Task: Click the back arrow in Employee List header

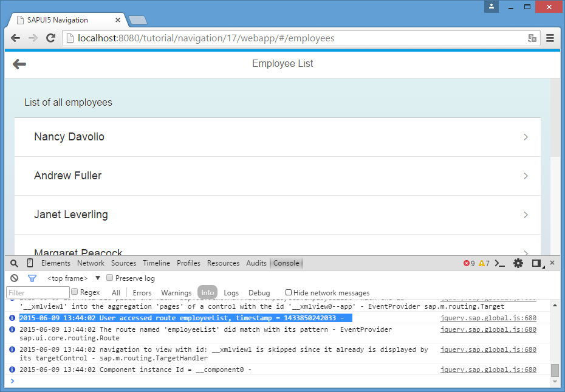Action: (19, 64)
